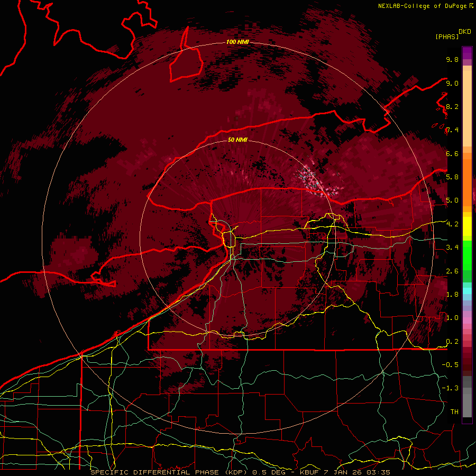Viewport: 476px width, 476px height.
Task: Click the purple top segment of the color bar
Action: coord(467,53)
